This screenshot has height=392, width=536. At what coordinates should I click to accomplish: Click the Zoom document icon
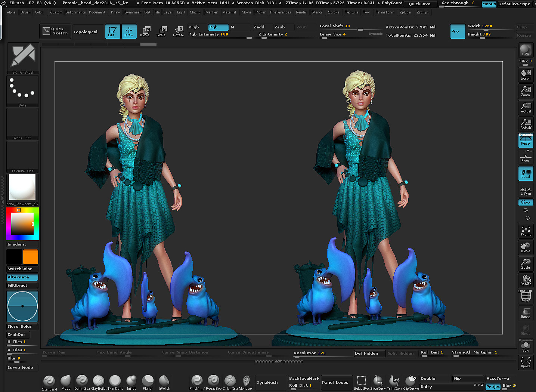point(526,91)
